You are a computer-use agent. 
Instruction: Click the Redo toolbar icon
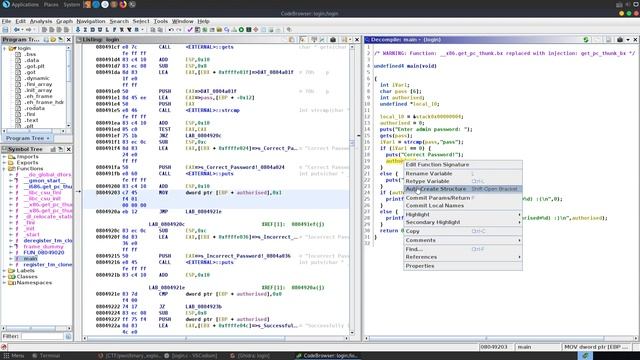[178, 30]
